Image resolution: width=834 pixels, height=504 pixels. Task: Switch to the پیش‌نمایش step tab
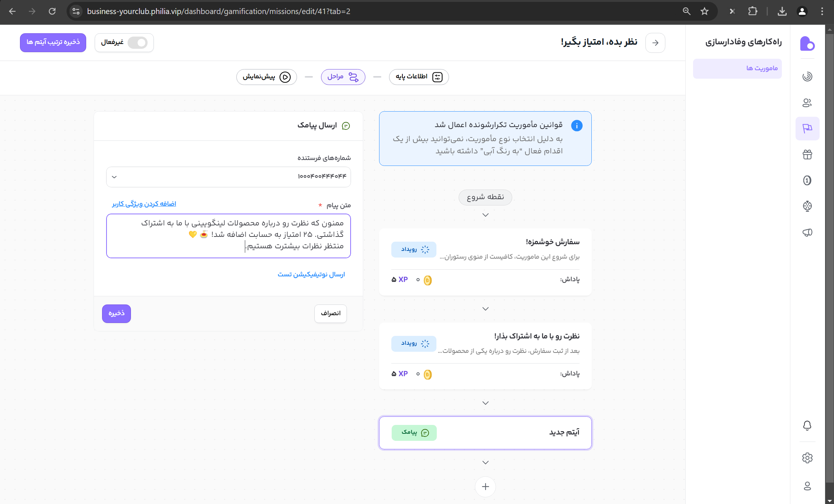[266, 77]
